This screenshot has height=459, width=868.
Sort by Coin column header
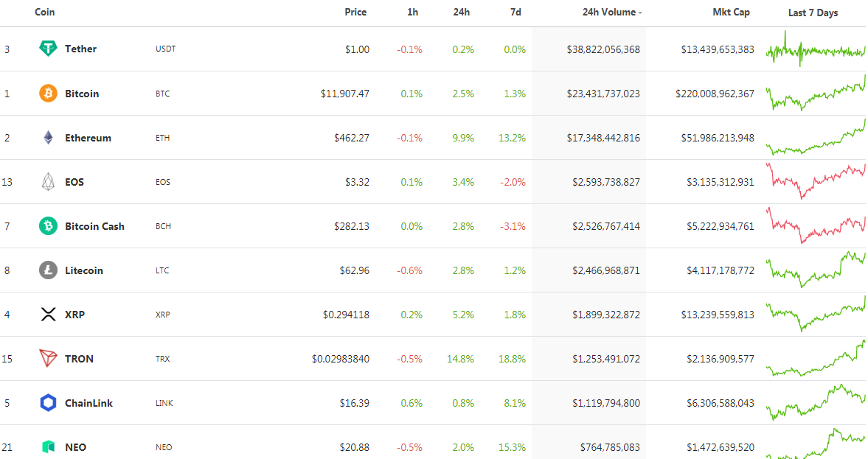pos(45,13)
